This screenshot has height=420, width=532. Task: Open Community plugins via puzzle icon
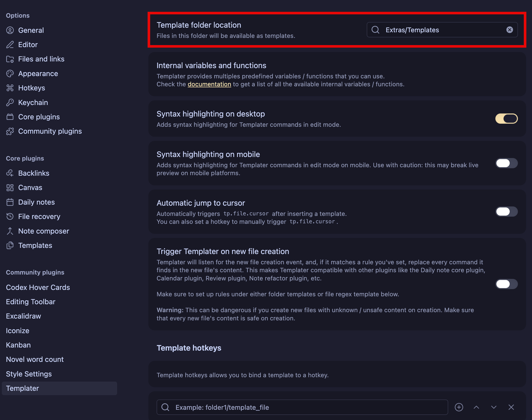[10, 131]
